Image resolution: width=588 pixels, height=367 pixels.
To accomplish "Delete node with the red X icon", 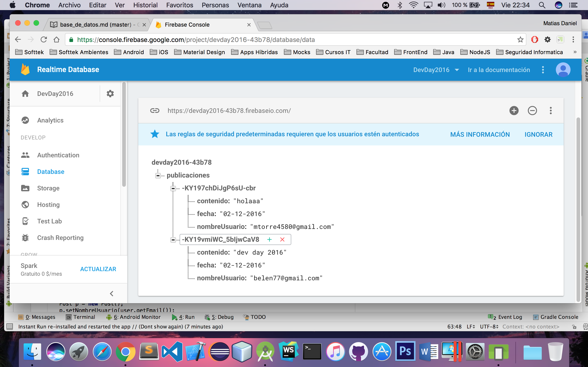I will tap(282, 239).
